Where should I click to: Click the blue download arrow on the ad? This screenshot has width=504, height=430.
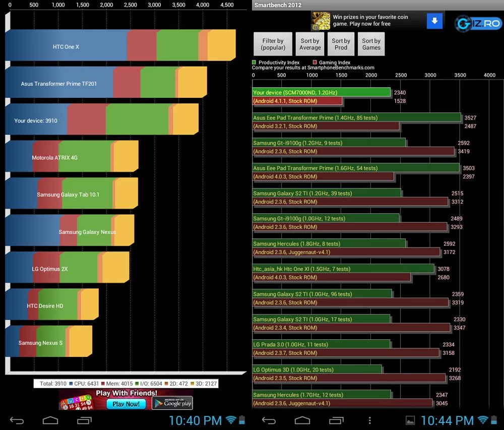pos(434,21)
